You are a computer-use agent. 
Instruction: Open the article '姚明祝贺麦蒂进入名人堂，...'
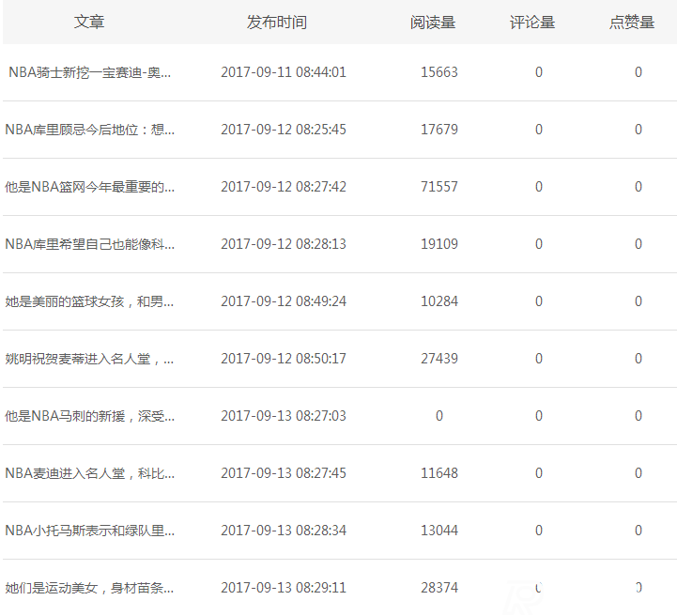pyautogui.click(x=90, y=359)
